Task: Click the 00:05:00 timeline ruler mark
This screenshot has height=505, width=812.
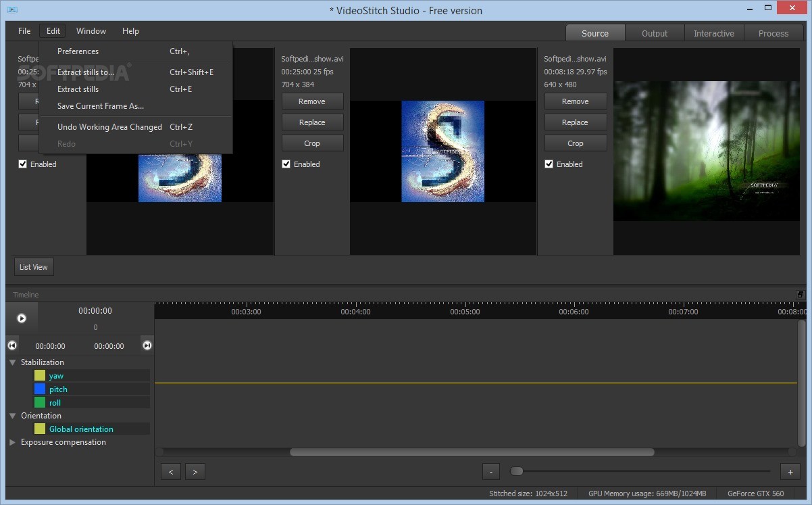Action: click(465, 312)
